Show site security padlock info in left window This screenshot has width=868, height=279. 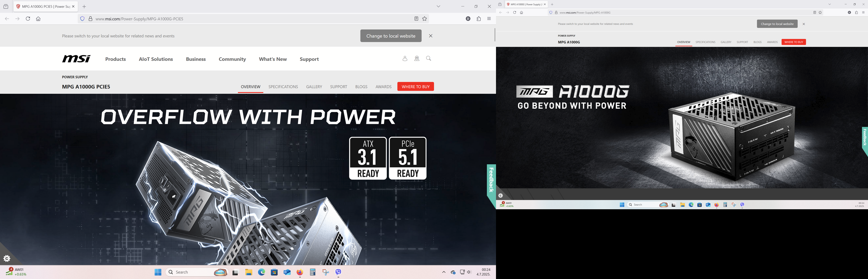click(90, 19)
